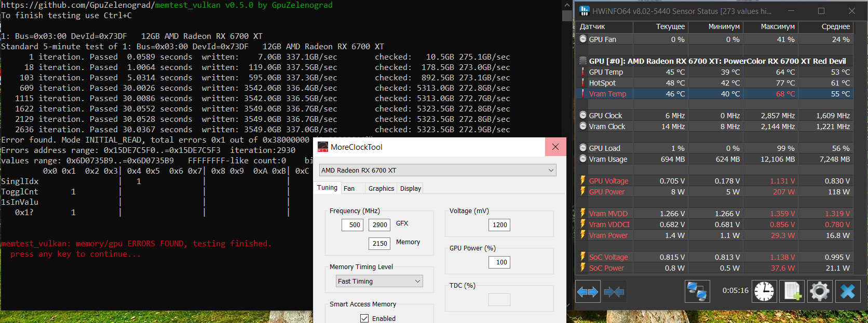Start logging with the sheet-plus icon
This screenshot has width=868, height=323.
(792, 291)
